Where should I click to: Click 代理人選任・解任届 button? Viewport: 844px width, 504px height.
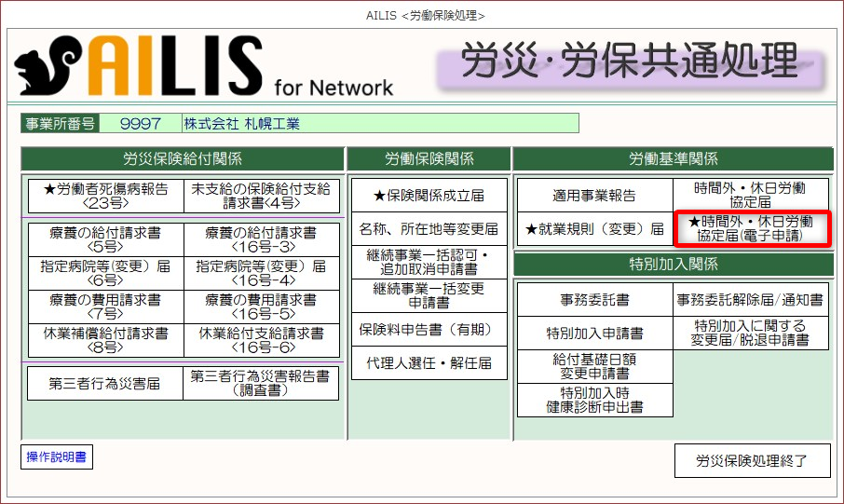pyautogui.click(x=429, y=362)
